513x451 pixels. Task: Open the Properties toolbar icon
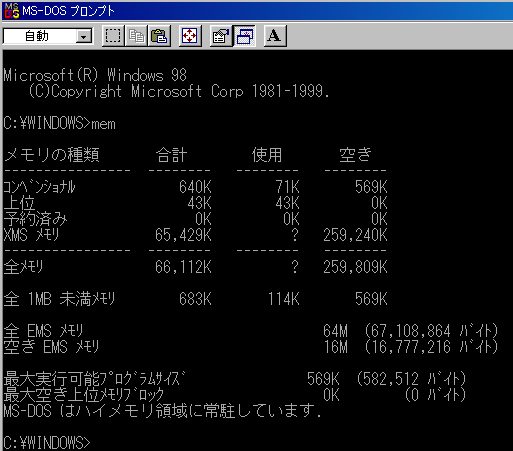tap(221, 36)
